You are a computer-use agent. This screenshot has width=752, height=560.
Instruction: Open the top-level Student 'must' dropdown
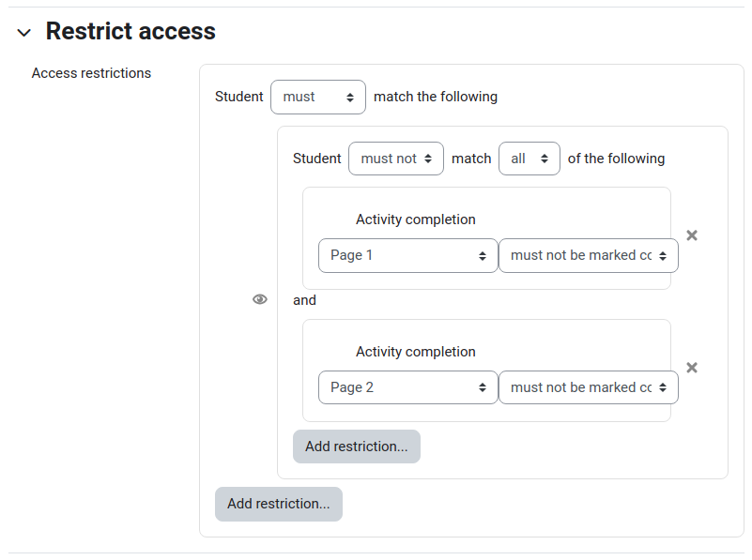(x=318, y=97)
